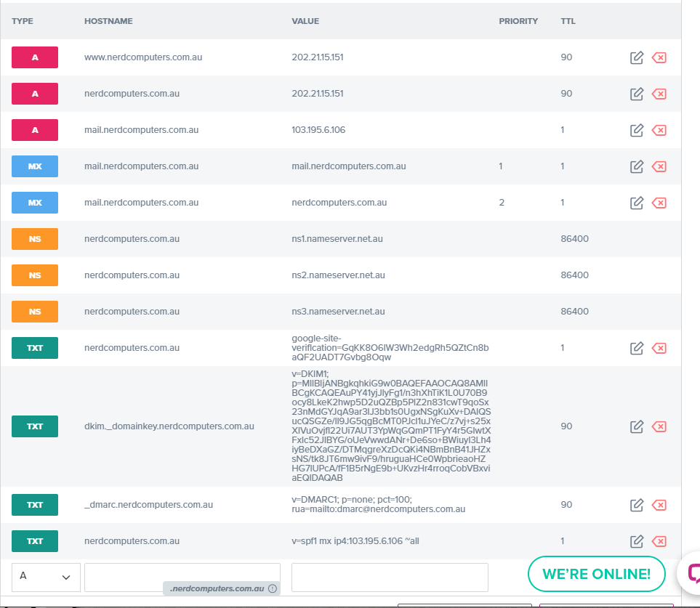Edit MX record with priority 2
This screenshot has width=700, height=608.
[637, 203]
